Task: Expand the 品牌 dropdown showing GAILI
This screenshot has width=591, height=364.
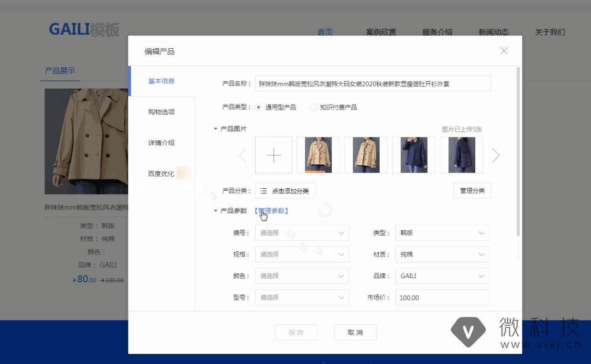Action: (442, 276)
